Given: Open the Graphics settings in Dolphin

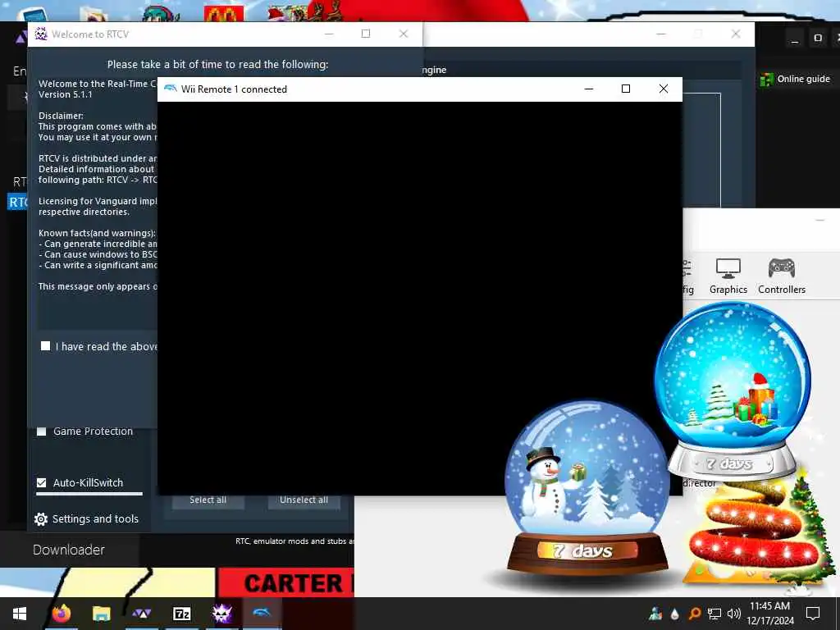Looking at the screenshot, I should [728, 276].
